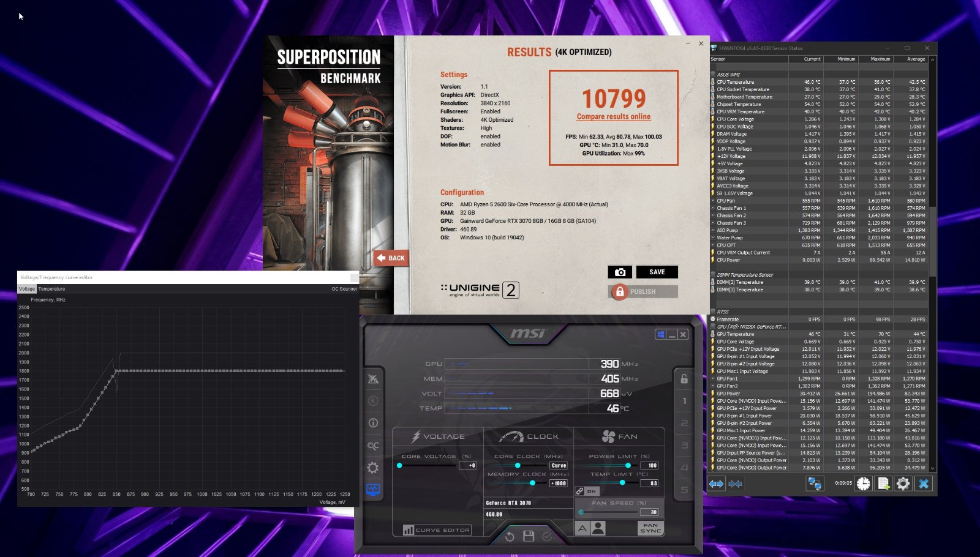Click the Memory Clock +1000 value field
The height and width of the screenshot is (557, 980).
(559, 483)
